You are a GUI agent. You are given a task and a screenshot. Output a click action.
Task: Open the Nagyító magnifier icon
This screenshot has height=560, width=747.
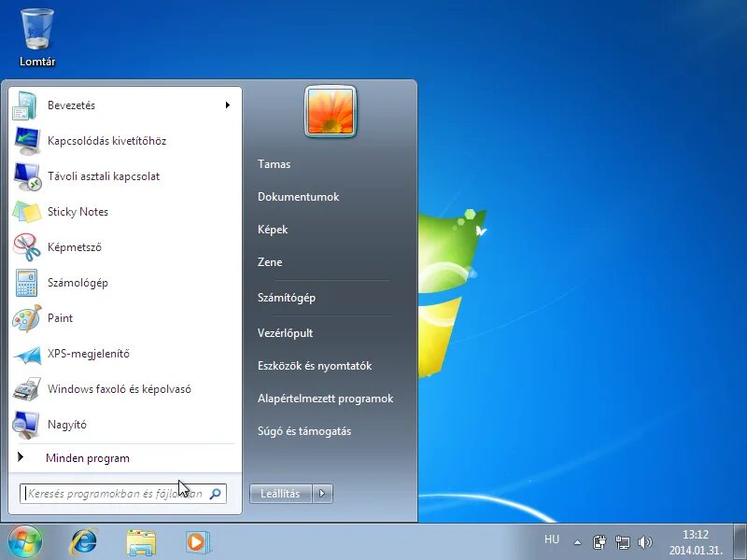26,425
